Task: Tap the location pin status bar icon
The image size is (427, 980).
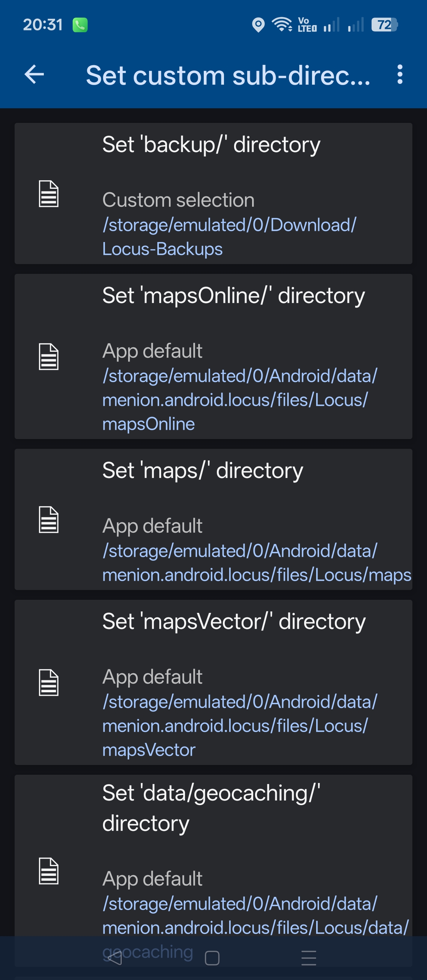Action: 258,25
